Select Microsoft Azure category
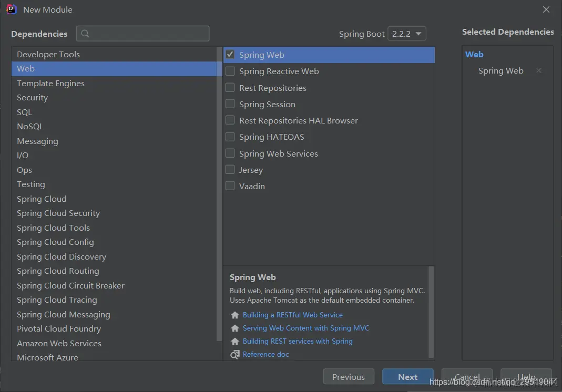Screen dimensions: 562x392 [x=114, y=356]
